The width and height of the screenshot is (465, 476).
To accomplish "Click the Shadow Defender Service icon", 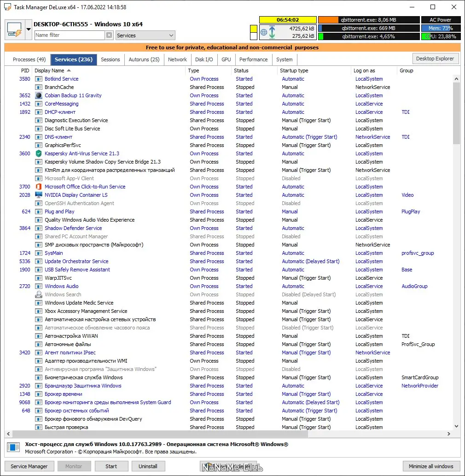I will pyautogui.click(x=39, y=228).
